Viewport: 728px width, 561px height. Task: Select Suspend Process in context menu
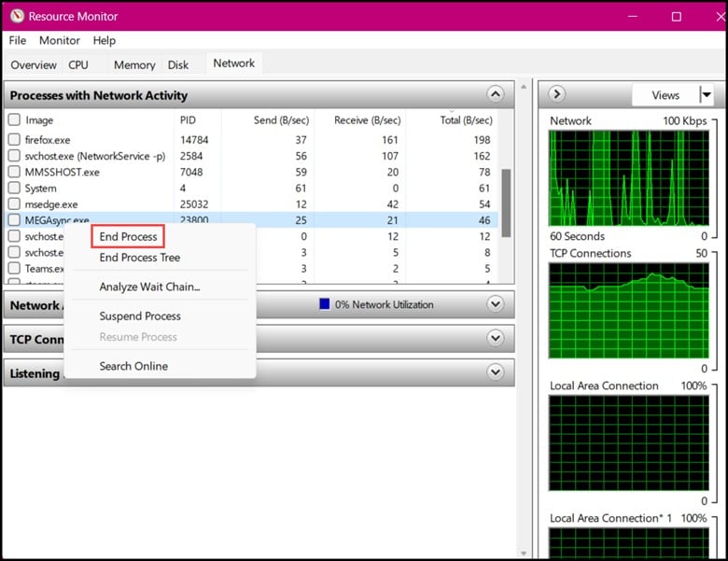[140, 316]
